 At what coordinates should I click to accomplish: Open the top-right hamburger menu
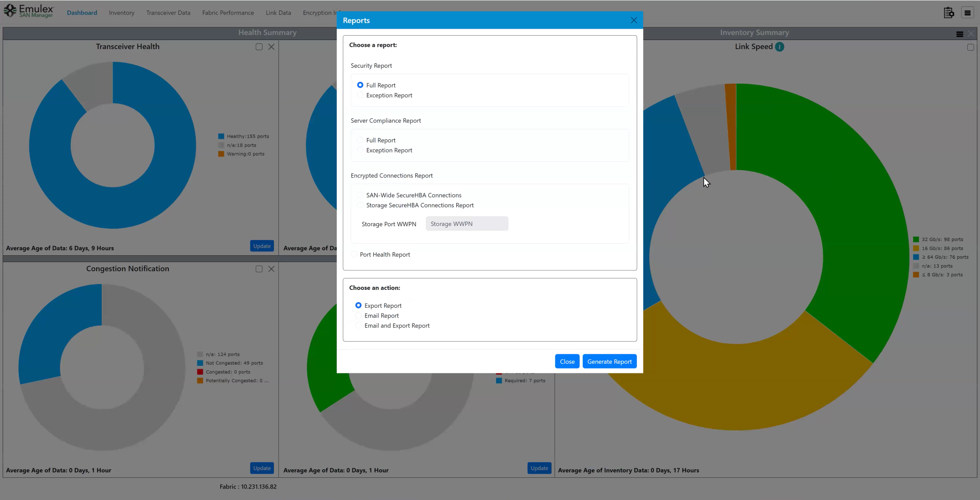click(967, 13)
